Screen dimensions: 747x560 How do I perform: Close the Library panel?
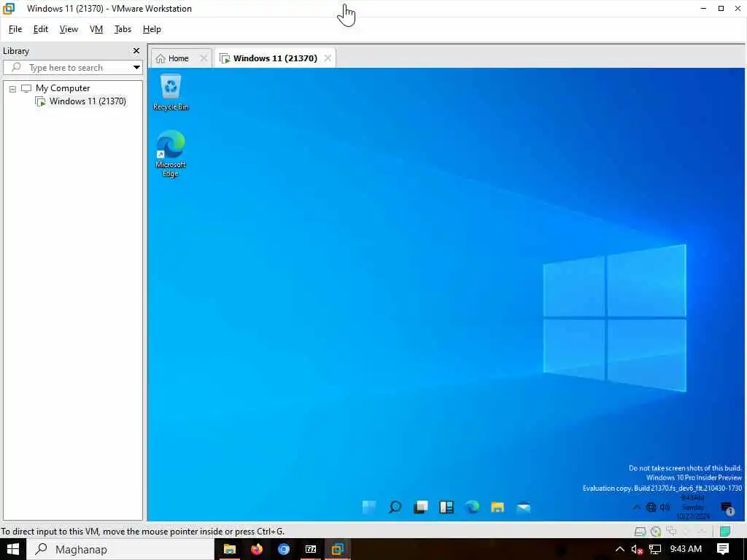click(136, 50)
